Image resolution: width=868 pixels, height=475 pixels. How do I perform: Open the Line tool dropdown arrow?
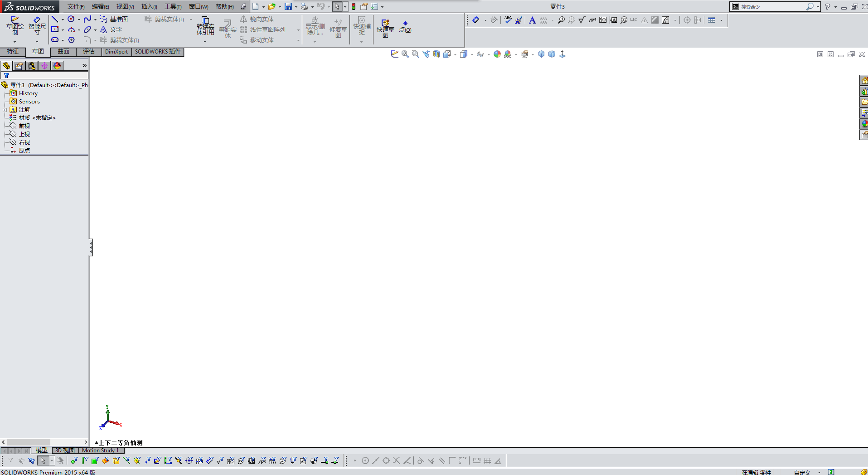[63, 20]
